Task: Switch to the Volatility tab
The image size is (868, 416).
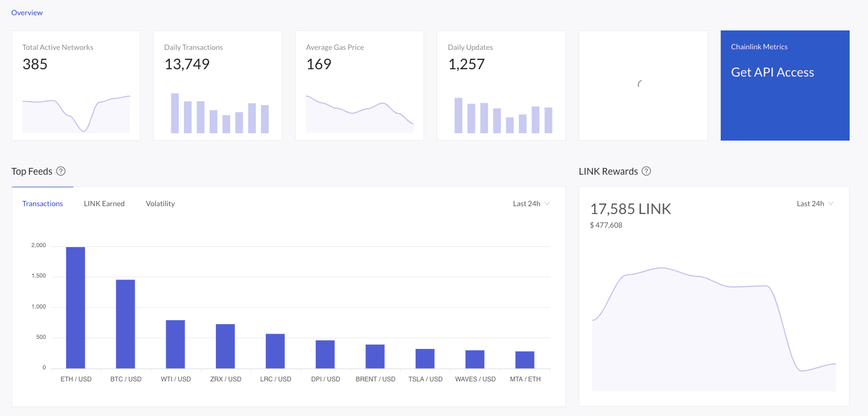Action: pyautogui.click(x=160, y=204)
